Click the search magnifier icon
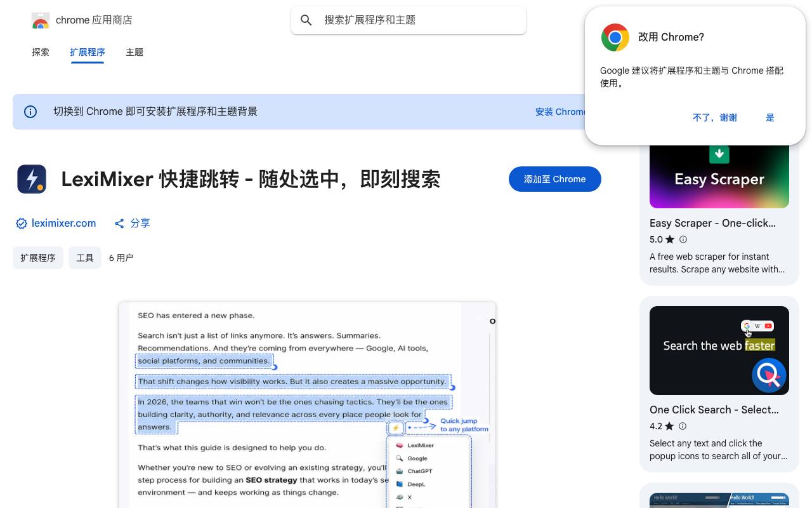Image resolution: width=812 pixels, height=508 pixels. (x=306, y=20)
